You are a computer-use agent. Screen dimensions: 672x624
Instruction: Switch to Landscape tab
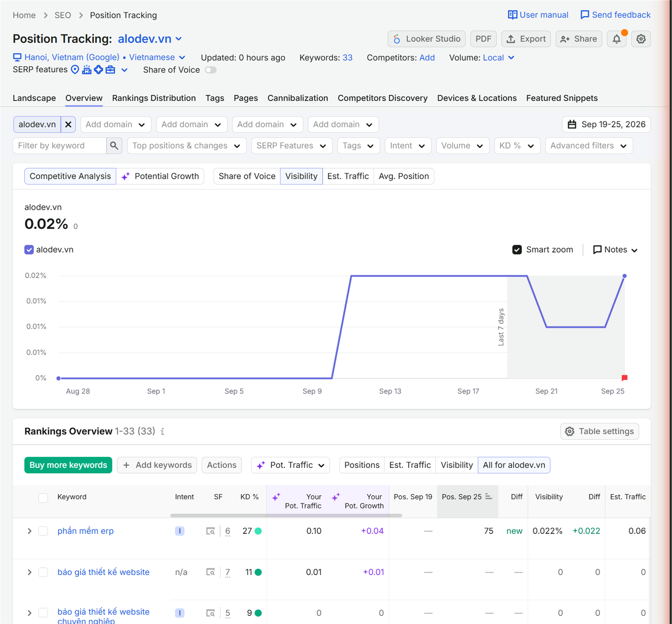click(34, 98)
